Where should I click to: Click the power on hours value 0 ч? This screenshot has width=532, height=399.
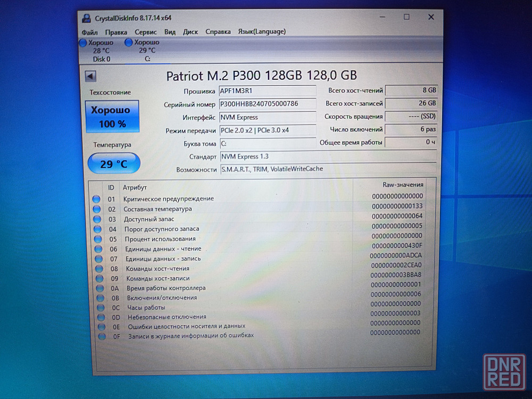[x=411, y=142]
